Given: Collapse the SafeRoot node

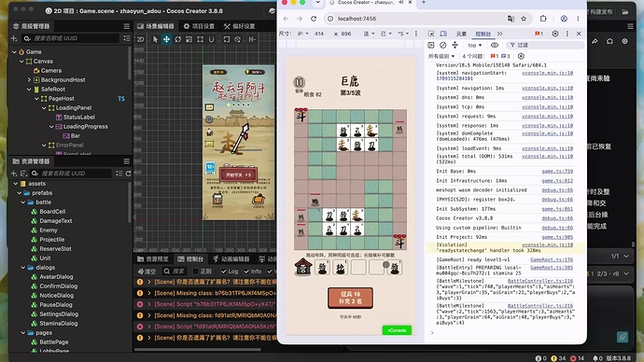Looking at the screenshot, I should (x=29, y=90).
